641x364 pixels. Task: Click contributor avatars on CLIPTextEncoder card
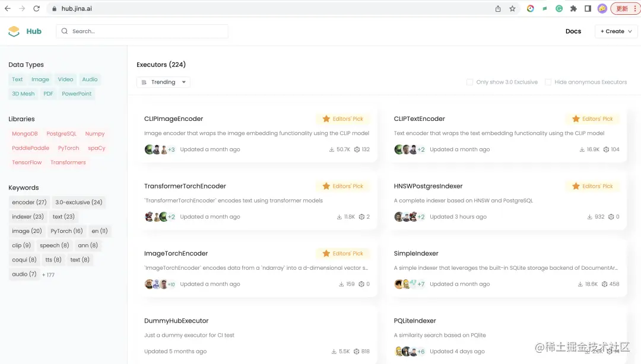409,149
